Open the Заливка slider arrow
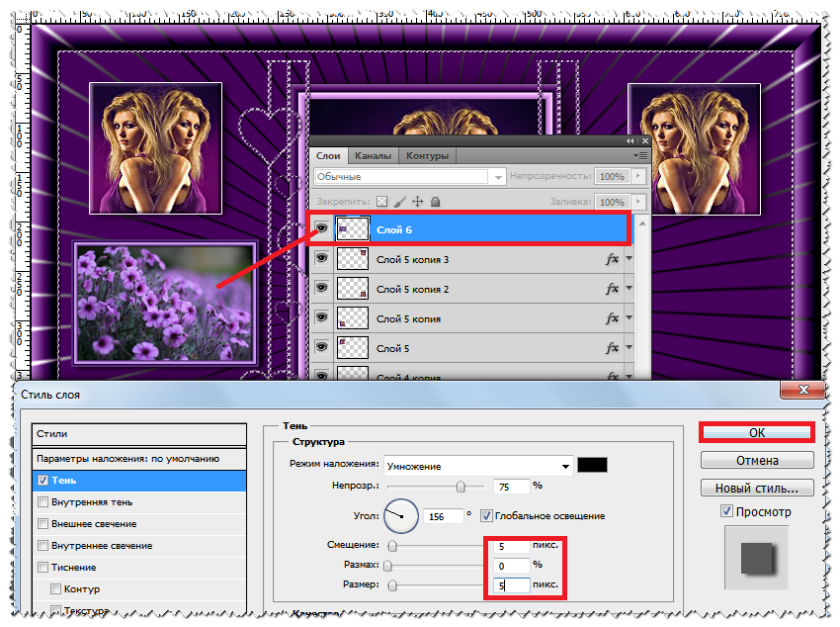This screenshot has height=627, width=840. point(637,202)
